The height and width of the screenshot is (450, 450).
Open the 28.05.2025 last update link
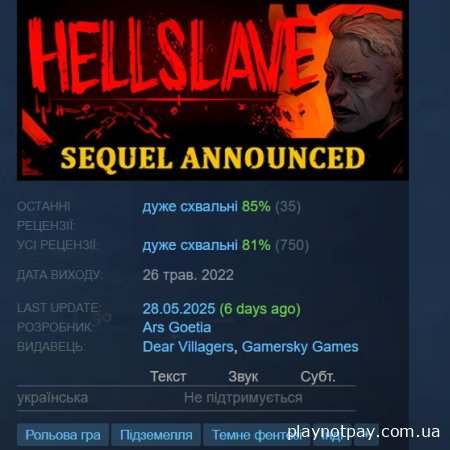click(x=179, y=309)
